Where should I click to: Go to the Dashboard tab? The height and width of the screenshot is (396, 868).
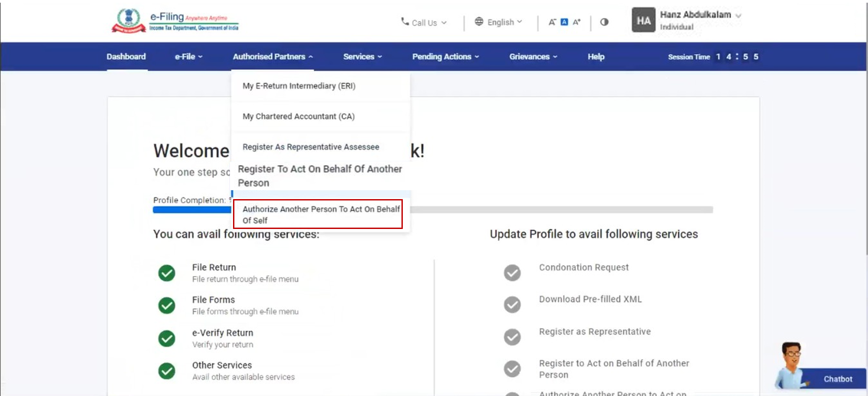[126, 57]
